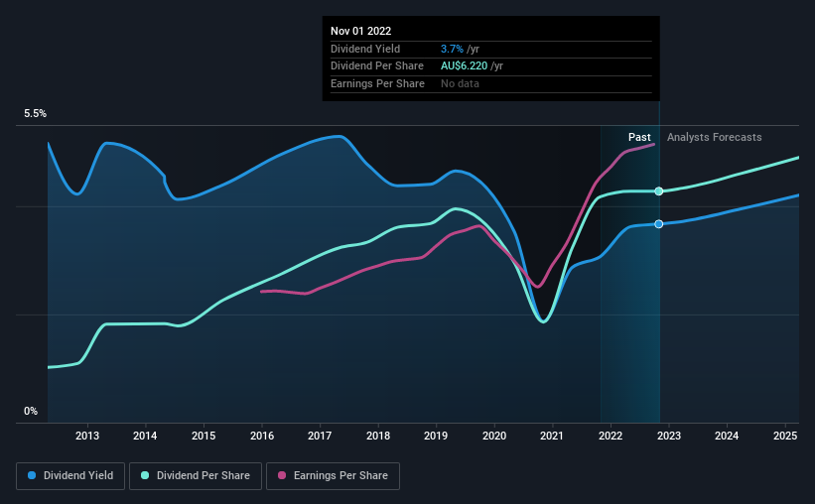Viewport: 815px width, 504px height.
Task: Toggle the Dividend Per Share legend button
Action: pyautogui.click(x=196, y=476)
